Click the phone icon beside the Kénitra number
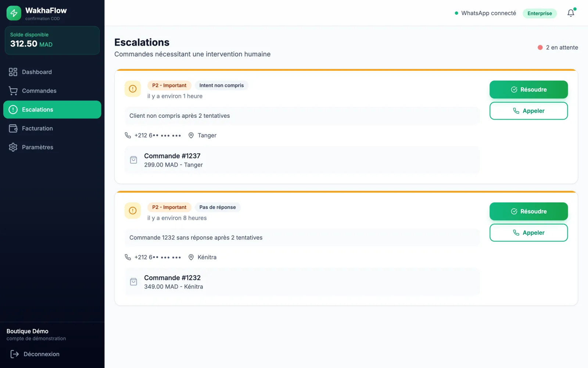 128,257
